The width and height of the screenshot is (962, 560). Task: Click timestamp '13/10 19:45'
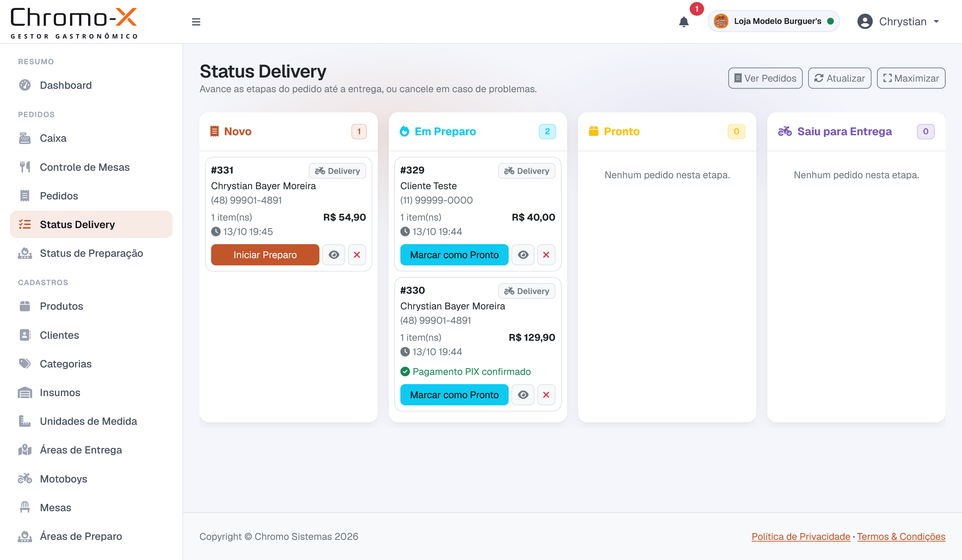(x=248, y=232)
